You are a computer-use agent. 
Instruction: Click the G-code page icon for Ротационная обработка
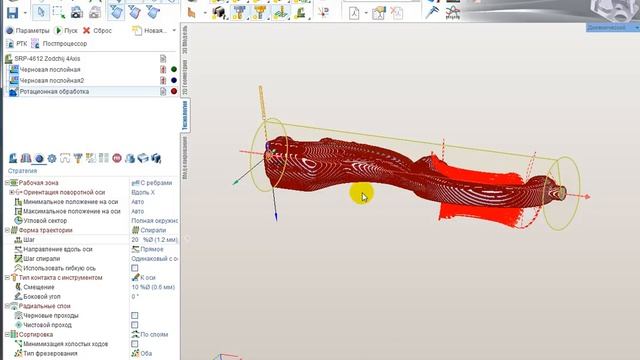click(163, 91)
